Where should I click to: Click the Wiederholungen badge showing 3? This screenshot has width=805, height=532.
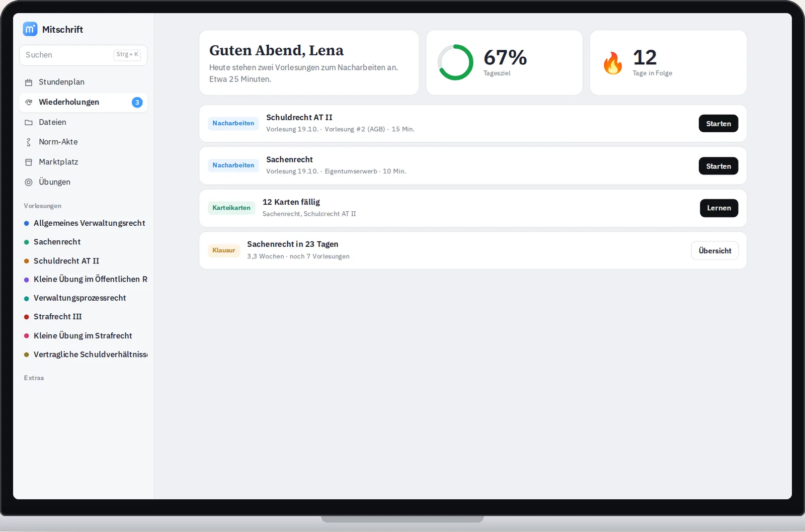tap(137, 103)
